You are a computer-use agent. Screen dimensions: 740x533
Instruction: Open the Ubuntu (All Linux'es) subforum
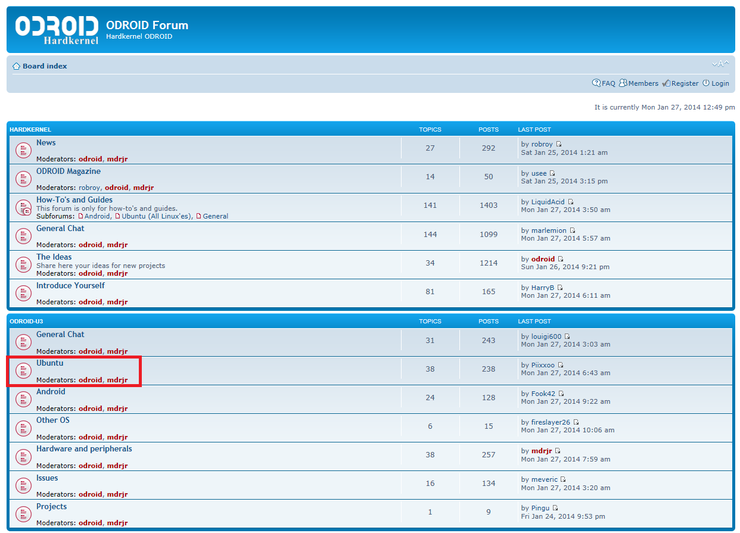(157, 216)
